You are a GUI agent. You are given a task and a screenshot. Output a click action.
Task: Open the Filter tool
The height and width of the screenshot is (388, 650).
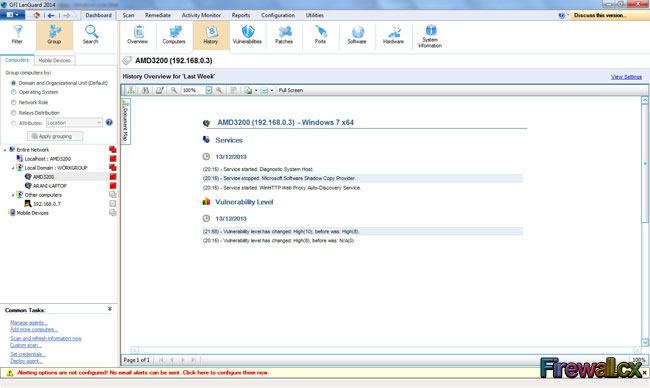(x=17, y=35)
